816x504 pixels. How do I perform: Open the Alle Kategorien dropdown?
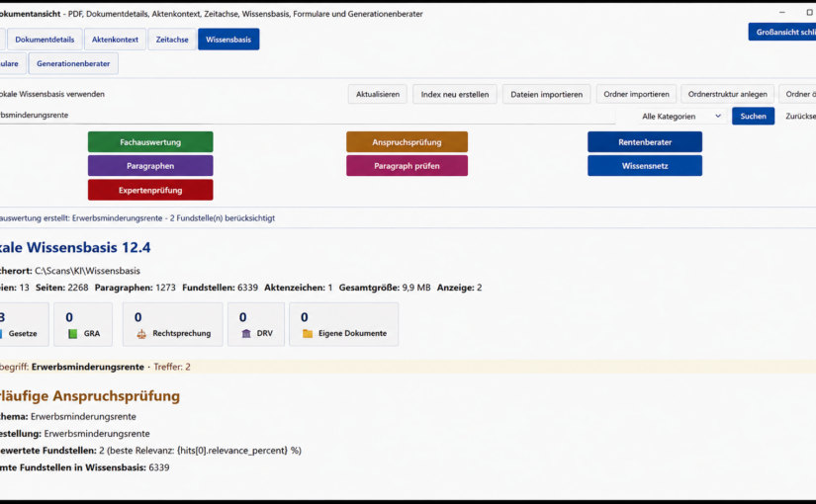point(681,116)
